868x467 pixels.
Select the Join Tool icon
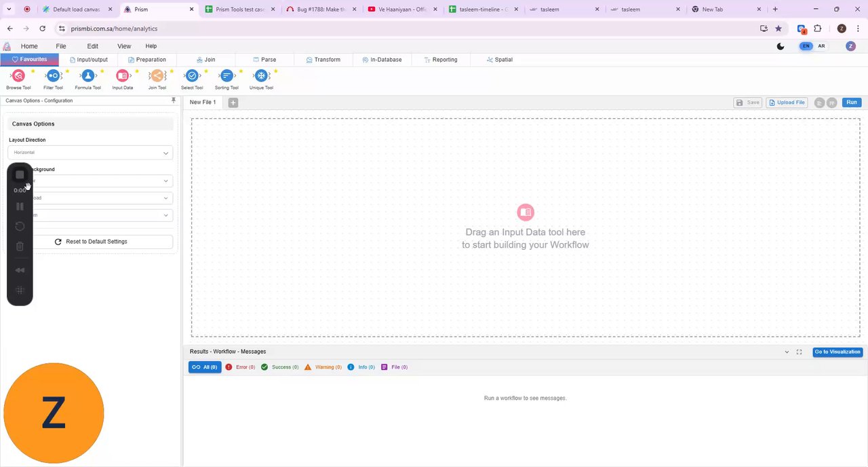point(157,76)
